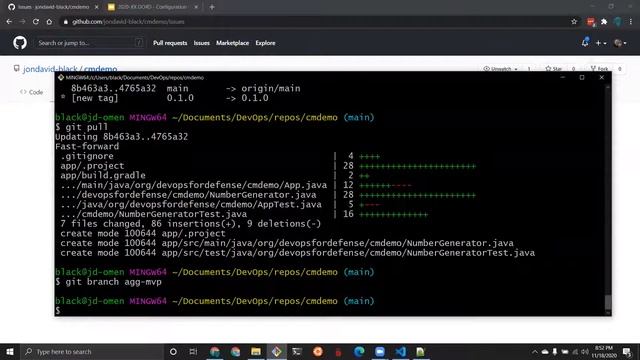The width and height of the screenshot is (640, 360).
Task: Open Microsoft Edge from taskbar
Action: [359, 351]
